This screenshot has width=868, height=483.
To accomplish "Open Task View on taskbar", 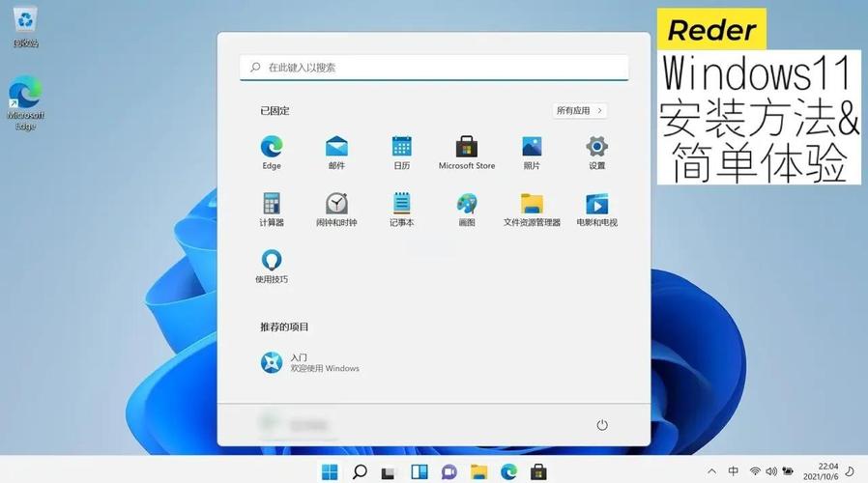I will pos(389,472).
